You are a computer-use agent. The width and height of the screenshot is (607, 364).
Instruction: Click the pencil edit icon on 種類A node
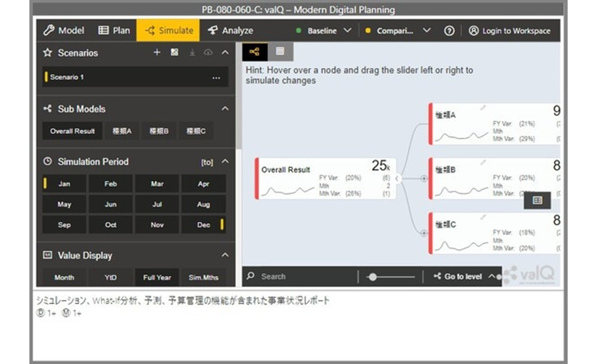[483, 108]
